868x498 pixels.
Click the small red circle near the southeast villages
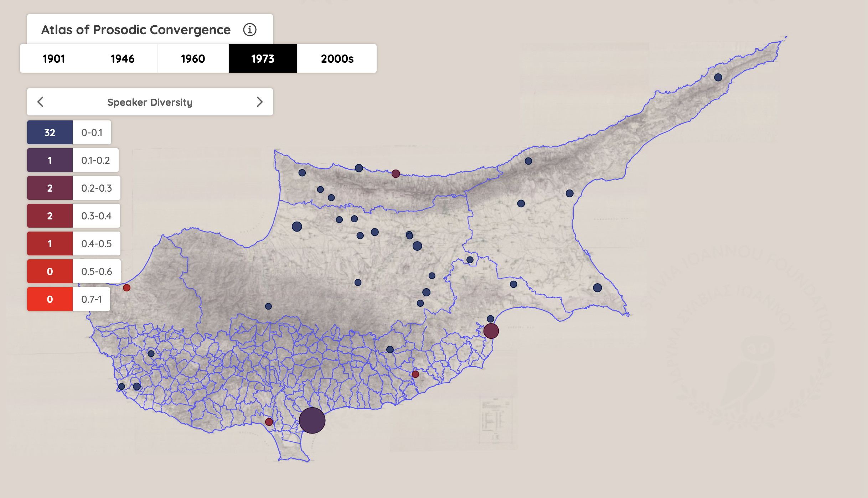point(415,374)
